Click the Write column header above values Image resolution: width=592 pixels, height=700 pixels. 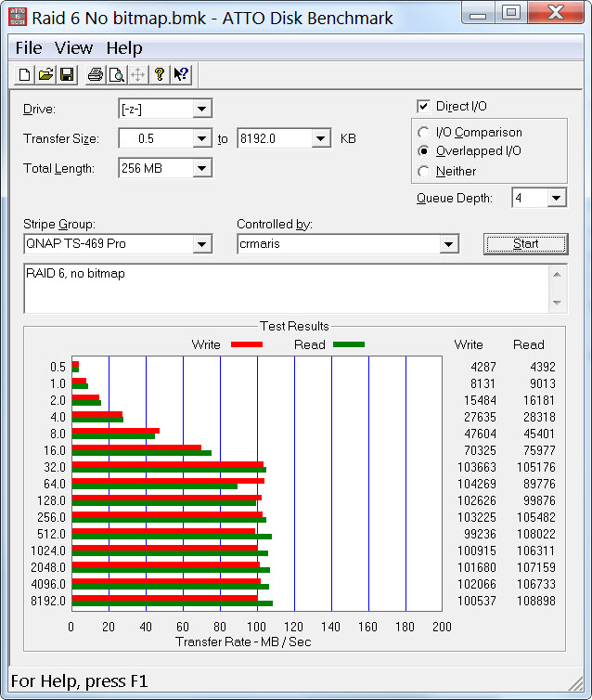pyautogui.click(x=469, y=344)
